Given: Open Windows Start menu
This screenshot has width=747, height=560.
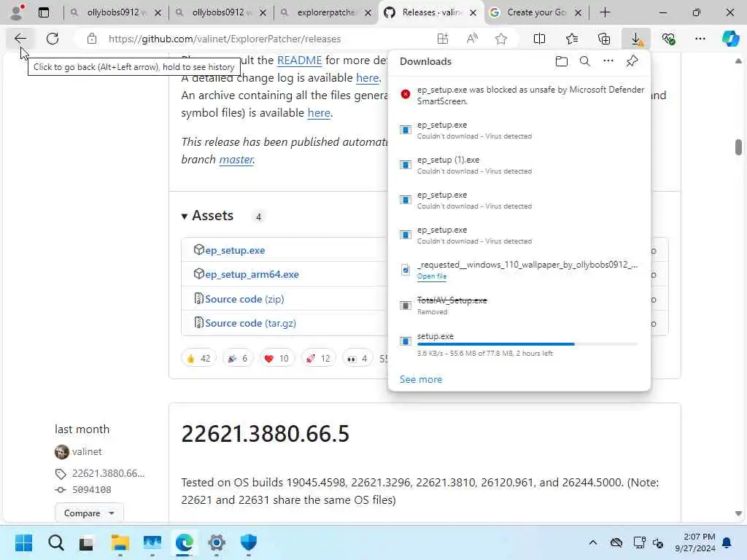Looking at the screenshot, I should tap(24, 542).
